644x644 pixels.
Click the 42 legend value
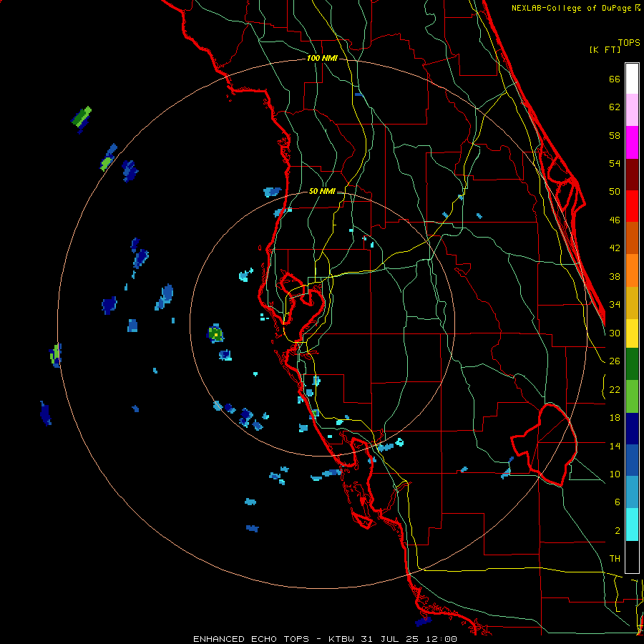tap(615, 248)
